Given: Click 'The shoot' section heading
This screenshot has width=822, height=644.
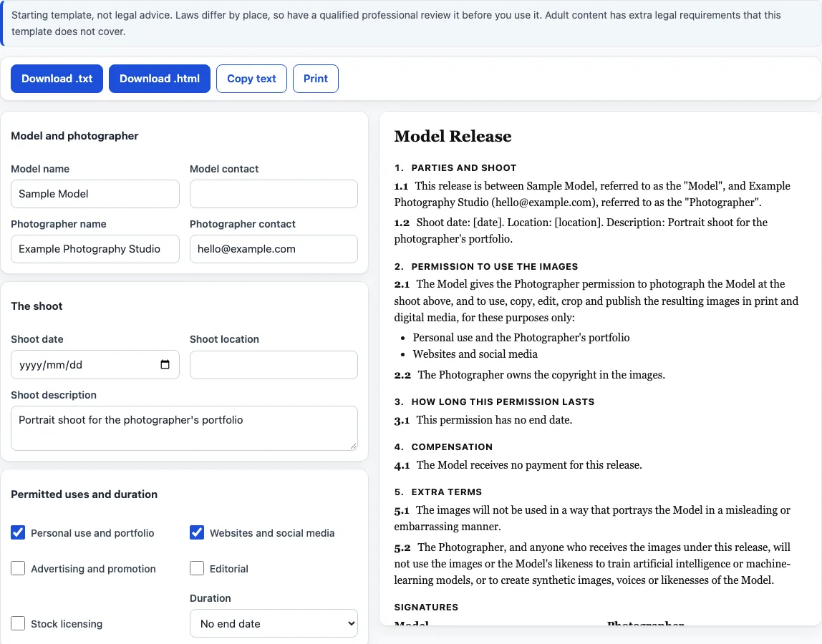Looking at the screenshot, I should point(37,306).
